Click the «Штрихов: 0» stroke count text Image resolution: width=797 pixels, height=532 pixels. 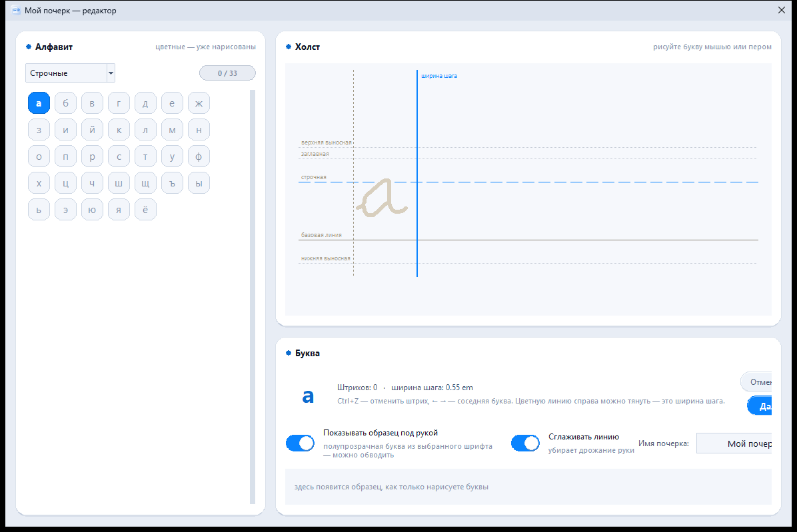(x=357, y=388)
